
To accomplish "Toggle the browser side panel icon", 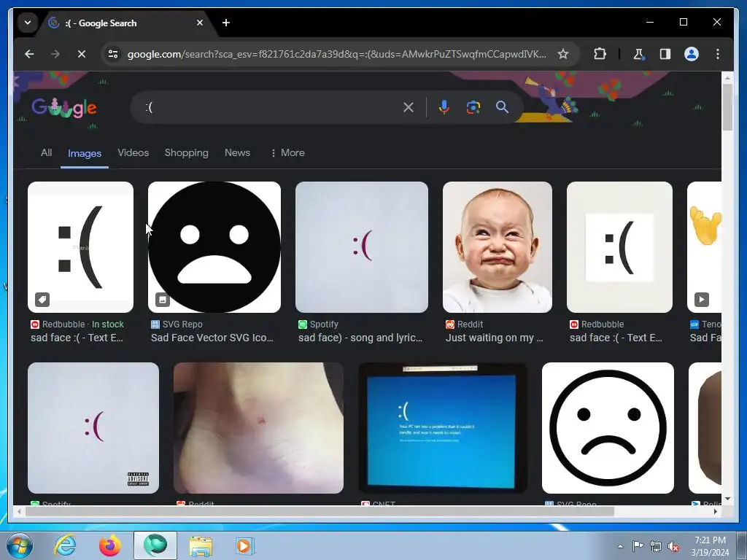I will tap(665, 54).
